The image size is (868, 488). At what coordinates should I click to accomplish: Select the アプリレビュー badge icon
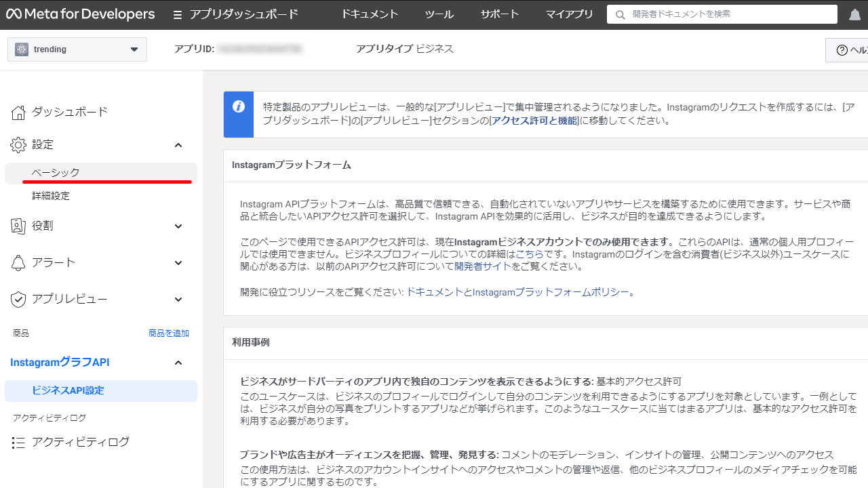(18, 299)
